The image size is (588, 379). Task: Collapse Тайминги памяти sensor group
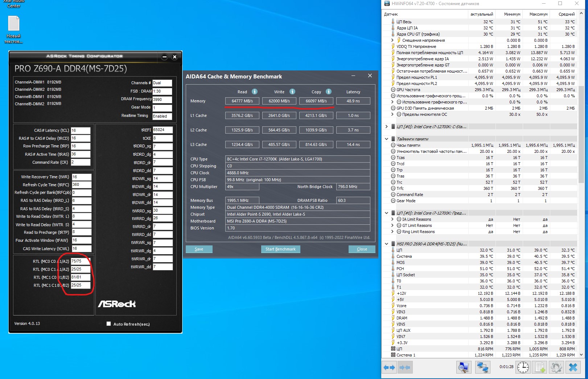click(x=387, y=139)
